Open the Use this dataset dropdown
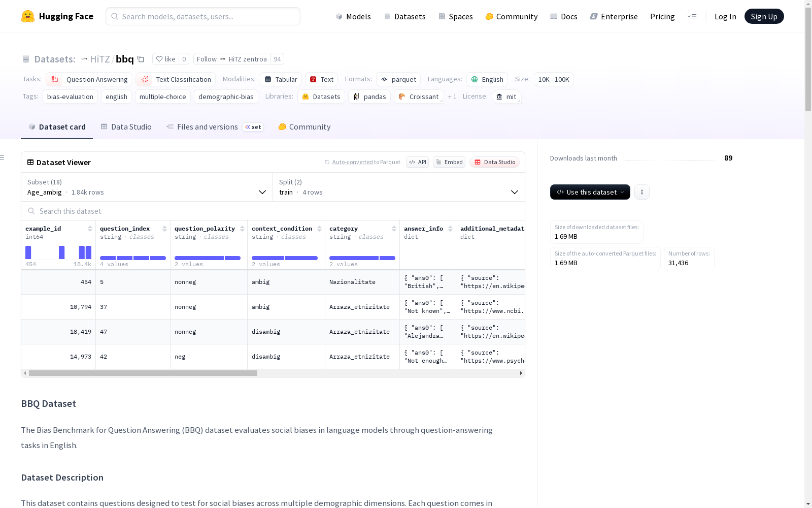Screen dimensions: 812x508 pyautogui.click(x=590, y=192)
